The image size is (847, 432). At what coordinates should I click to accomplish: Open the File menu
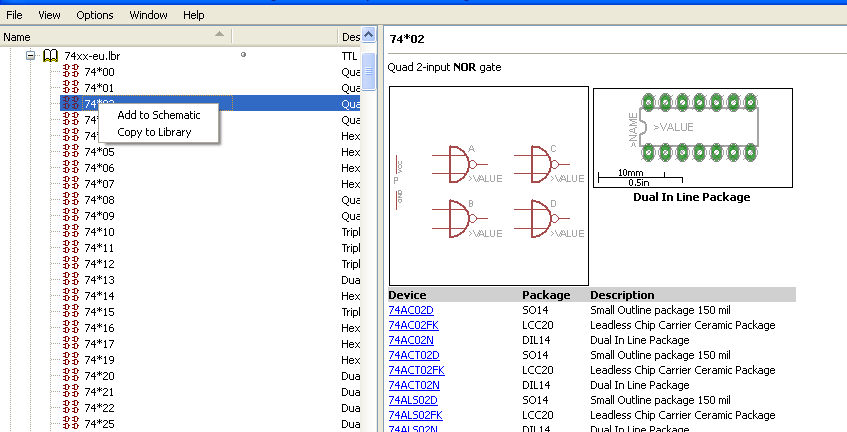pyautogui.click(x=14, y=15)
